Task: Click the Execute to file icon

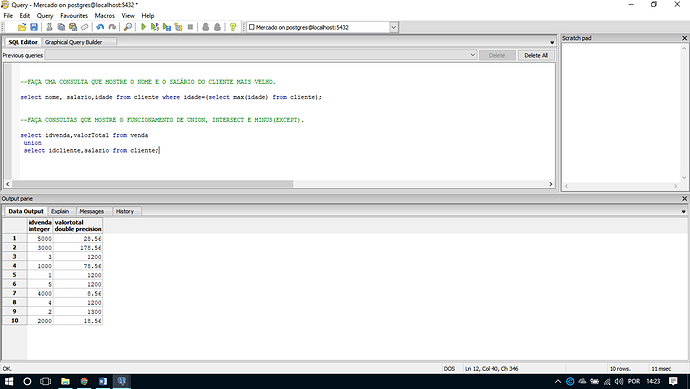Action: point(166,27)
